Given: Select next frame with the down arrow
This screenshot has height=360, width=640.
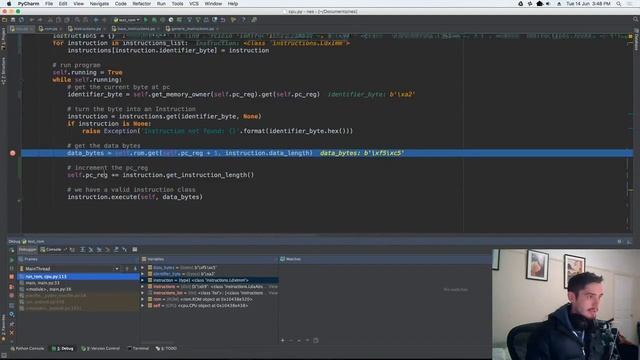Looking at the screenshot, I should tap(135, 269).
